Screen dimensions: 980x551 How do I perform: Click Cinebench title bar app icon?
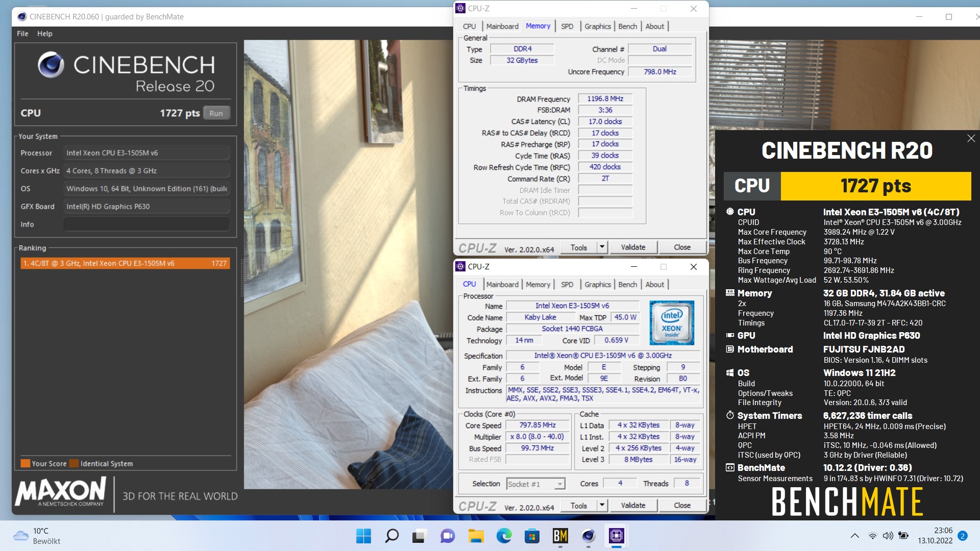click(22, 16)
